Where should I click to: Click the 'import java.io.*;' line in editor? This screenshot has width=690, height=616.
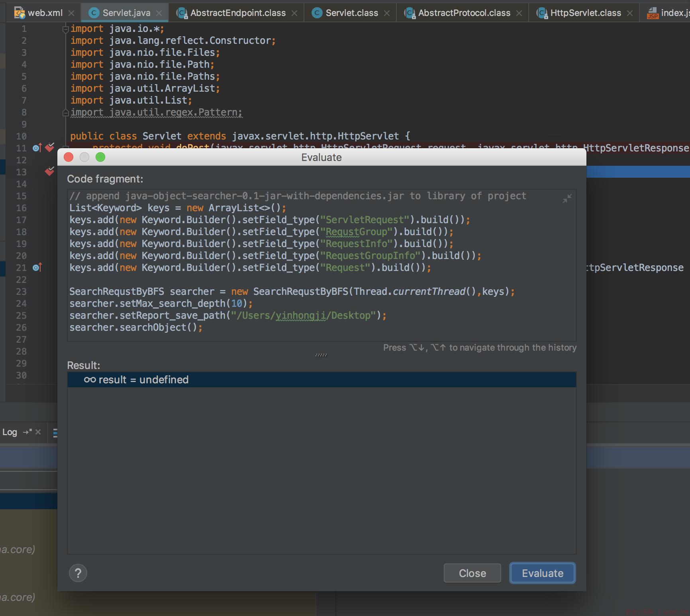click(117, 29)
